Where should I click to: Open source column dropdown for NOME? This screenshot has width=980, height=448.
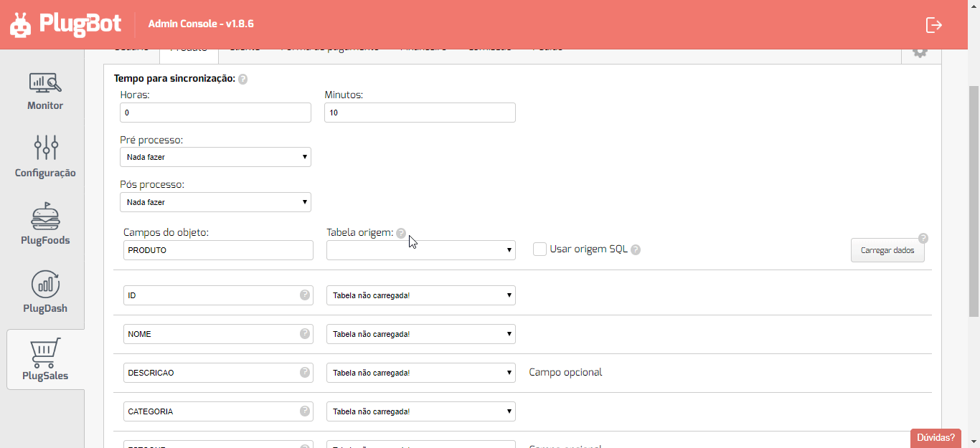[421, 334]
